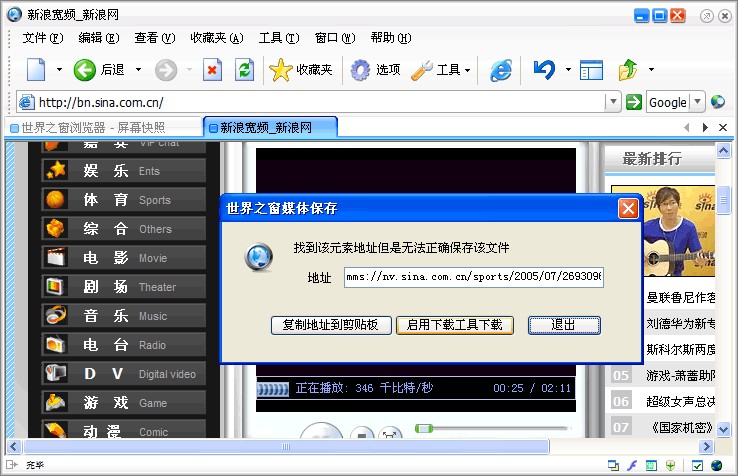The height and width of the screenshot is (476, 738).
Task: Click the Internet Explorer icon in toolbar
Action: [x=501, y=70]
